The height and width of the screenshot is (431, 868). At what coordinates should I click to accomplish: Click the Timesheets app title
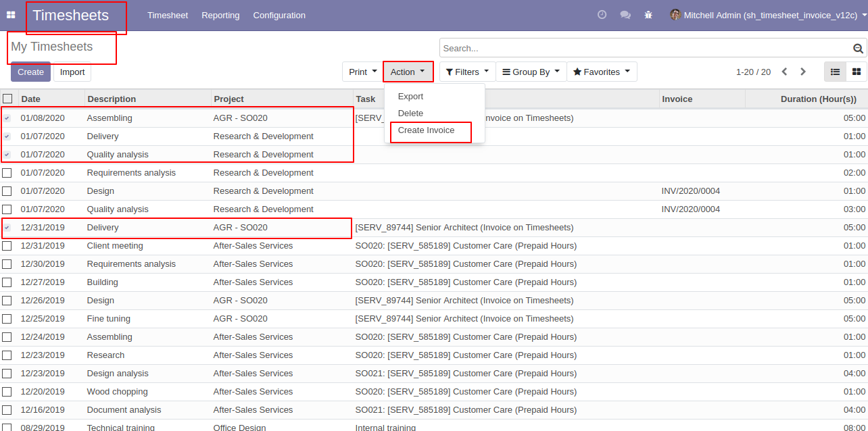tap(70, 15)
